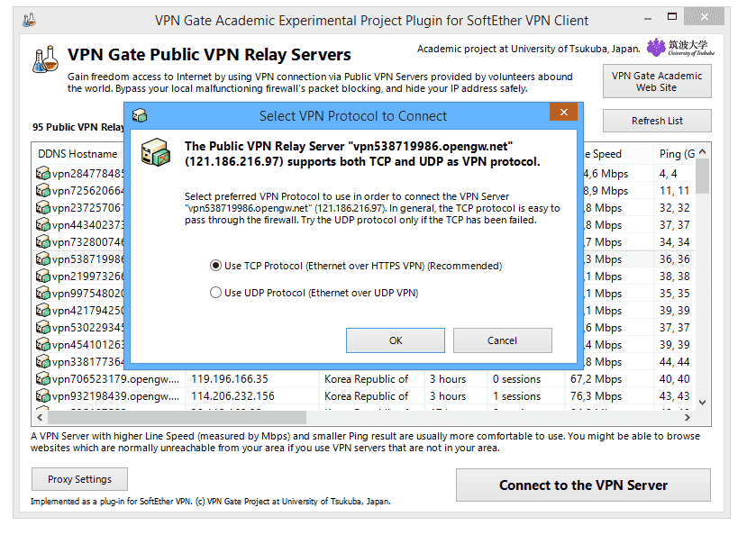Cancel the protocol selection dialog

[502, 340]
